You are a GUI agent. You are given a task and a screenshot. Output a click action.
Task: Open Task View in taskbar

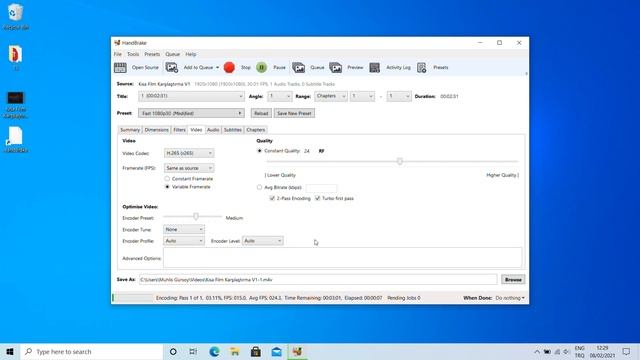tap(193, 351)
